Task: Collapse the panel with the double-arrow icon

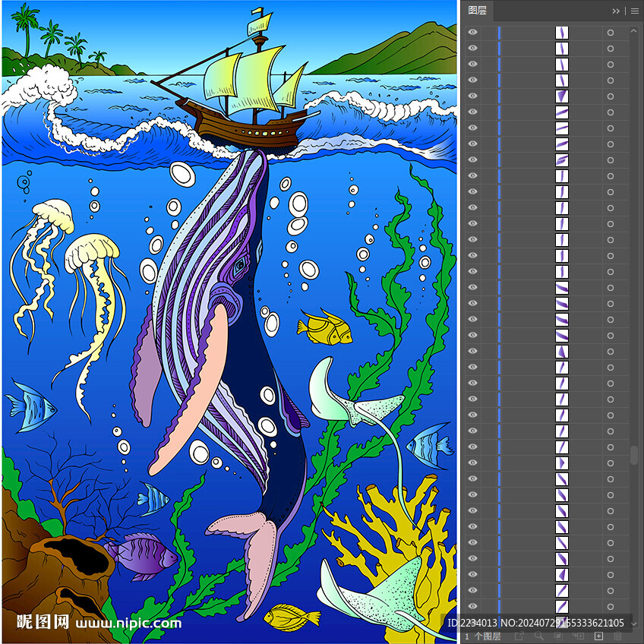Action: tap(616, 11)
